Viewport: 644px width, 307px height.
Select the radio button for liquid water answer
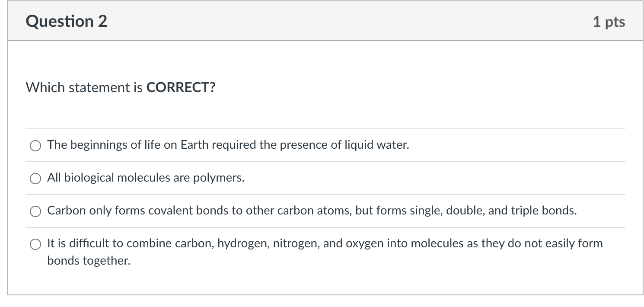click(x=35, y=146)
